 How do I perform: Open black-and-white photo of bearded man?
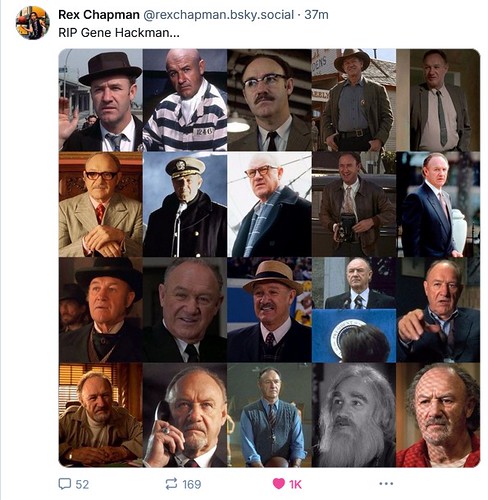coord(354,415)
